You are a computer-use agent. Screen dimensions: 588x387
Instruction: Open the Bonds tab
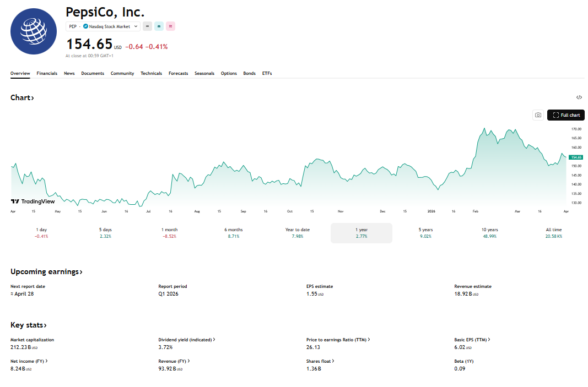click(250, 73)
